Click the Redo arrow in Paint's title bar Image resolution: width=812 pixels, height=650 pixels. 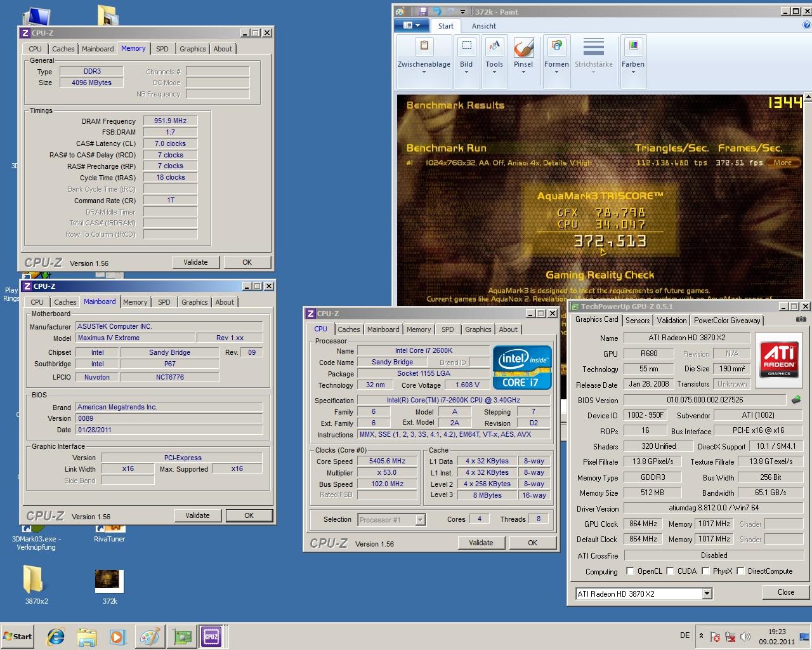(x=450, y=11)
